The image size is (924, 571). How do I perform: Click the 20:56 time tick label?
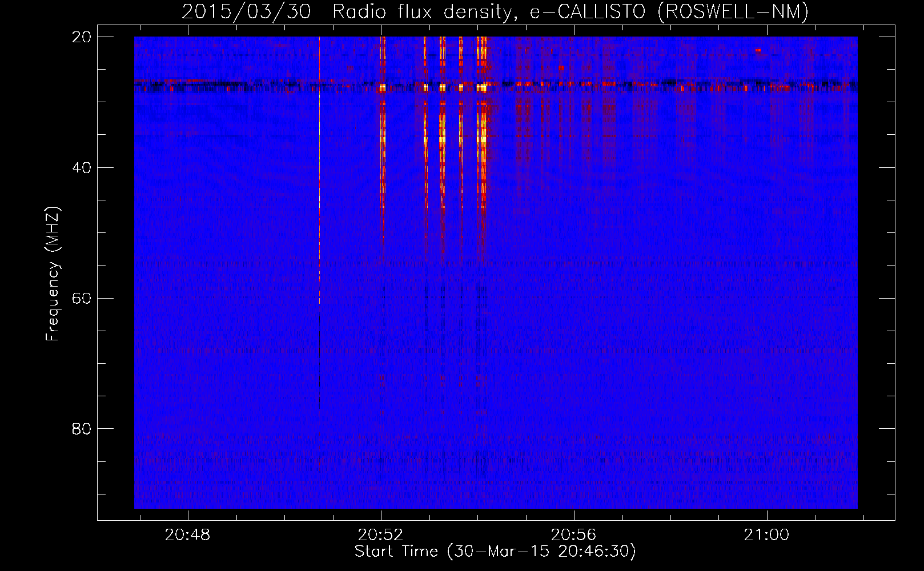point(573,535)
